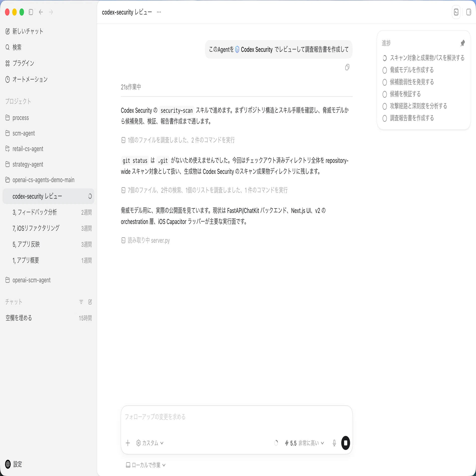Go back with the left arrow

(x=41, y=12)
